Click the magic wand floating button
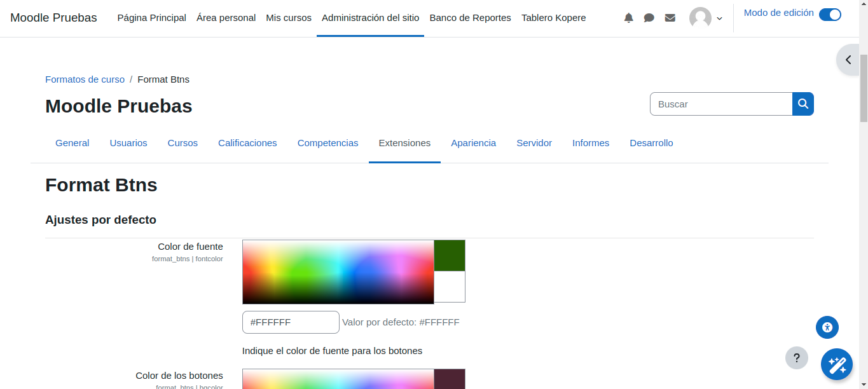Image resolution: width=868 pixels, height=389 pixels. click(x=837, y=365)
